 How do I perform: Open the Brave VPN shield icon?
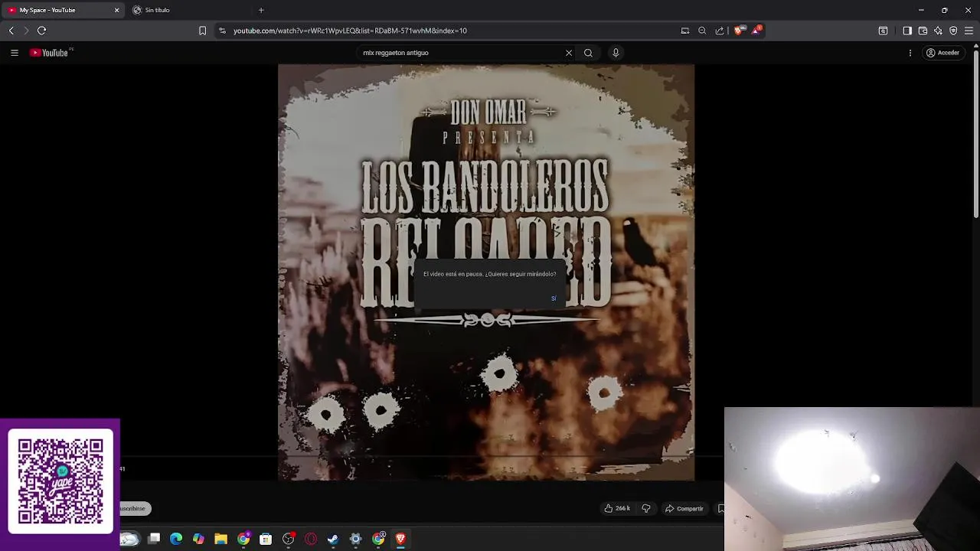point(953,31)
